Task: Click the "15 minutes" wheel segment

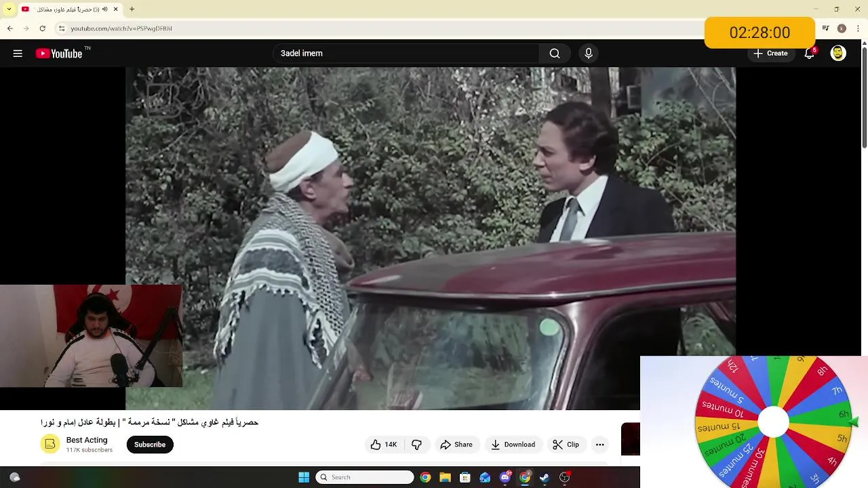Action: pyautogui.click(x=719, y=427)
